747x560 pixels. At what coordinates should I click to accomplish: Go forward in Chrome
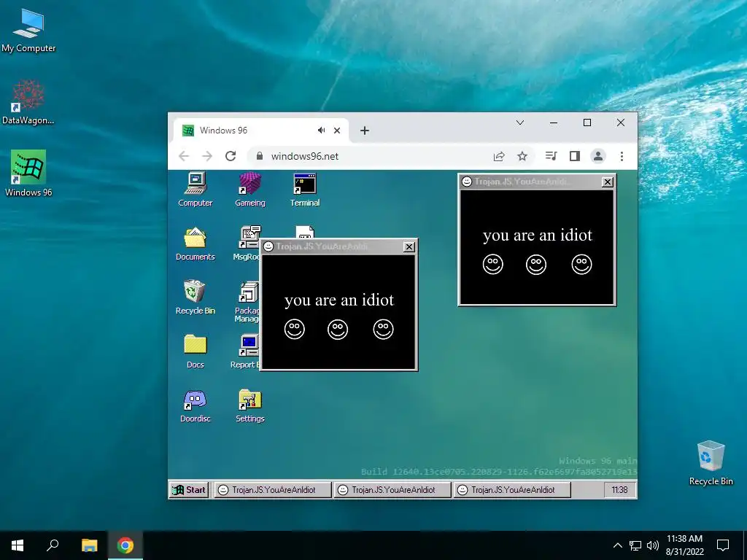tap(206, 156)
